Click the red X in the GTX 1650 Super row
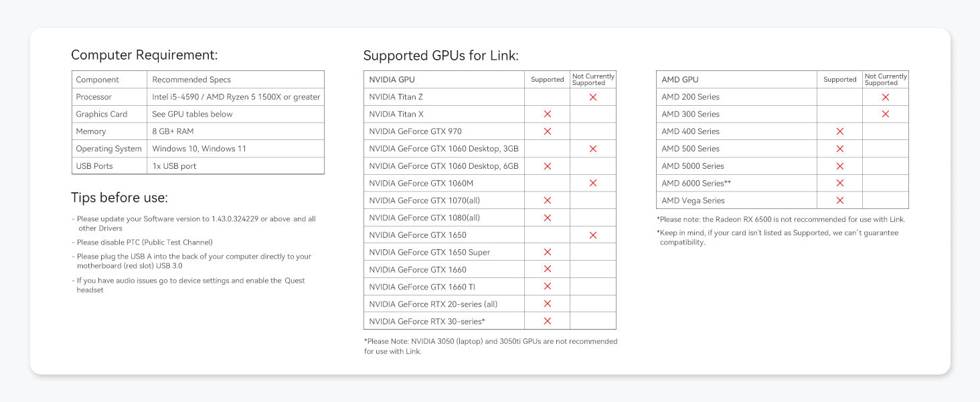The height and width of the screenshot is (402, 980). (x=547, y=252)
